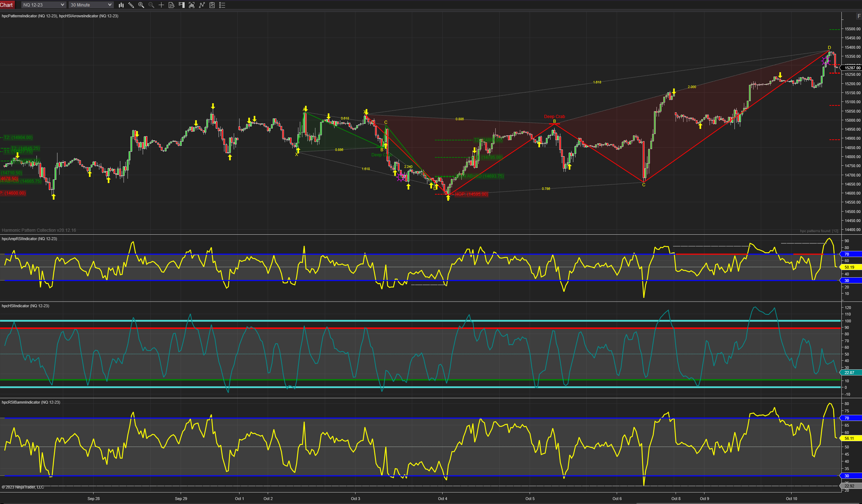Viewport: 862px width, 504px height.
Task: Click the 15287.00 current price marker
Action: (x=852, y=68)
